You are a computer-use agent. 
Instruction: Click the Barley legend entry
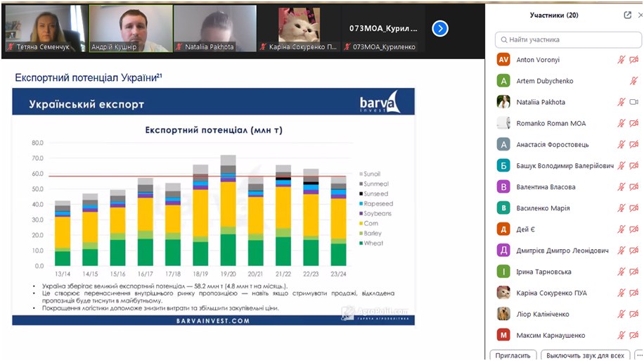coord(371,233)
